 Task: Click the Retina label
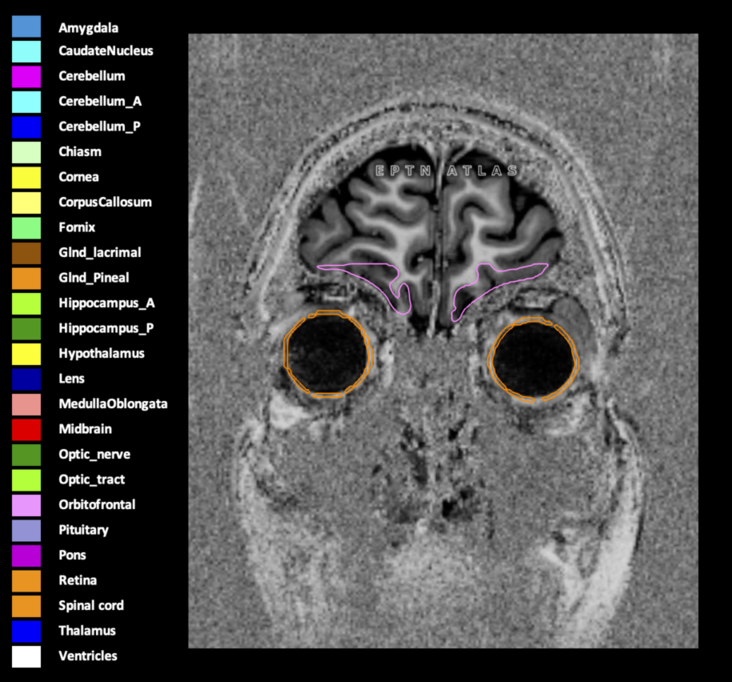click(78, 580)
